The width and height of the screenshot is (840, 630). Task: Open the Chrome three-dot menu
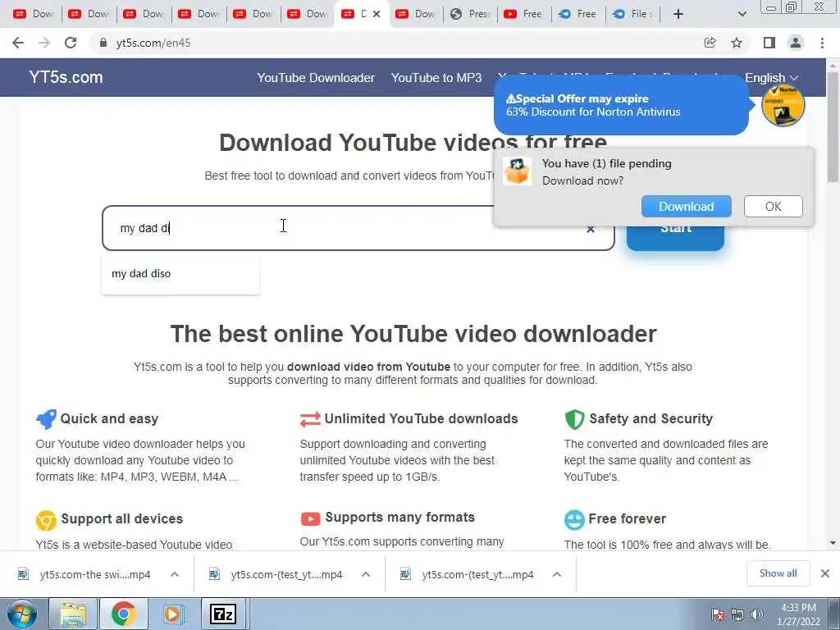pyautogui.click(x=822, y=43)
